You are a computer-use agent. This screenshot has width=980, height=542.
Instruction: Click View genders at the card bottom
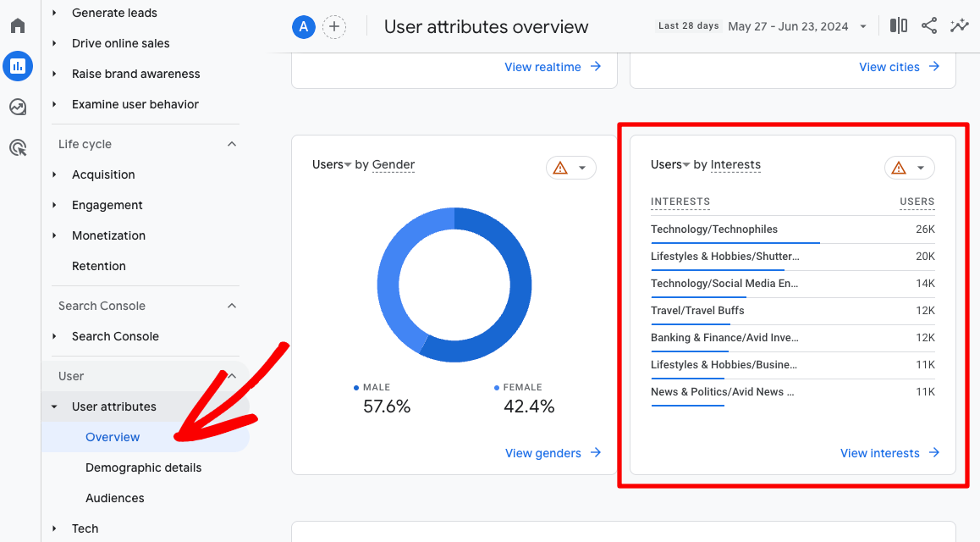tap(544, 453)
